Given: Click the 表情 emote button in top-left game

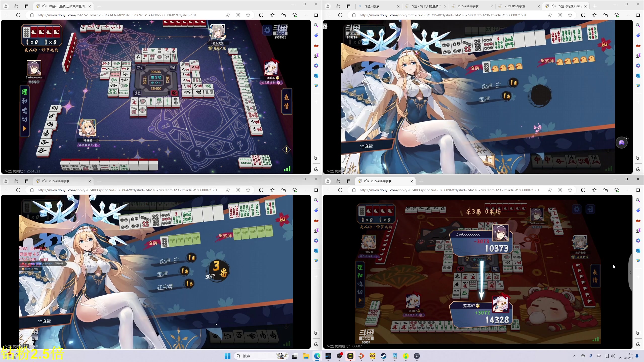Looking at the screenshot, I should pyautogui.click(x=287, y=102).
